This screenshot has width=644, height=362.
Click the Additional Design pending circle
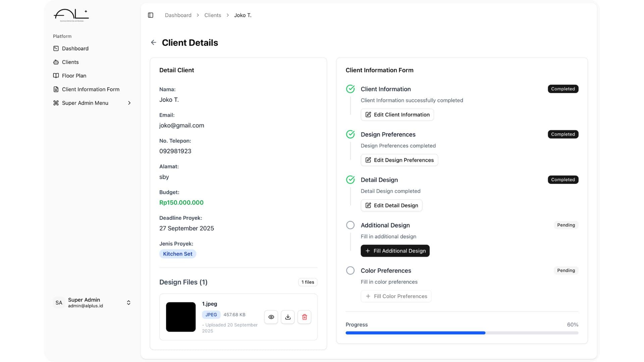350,225
